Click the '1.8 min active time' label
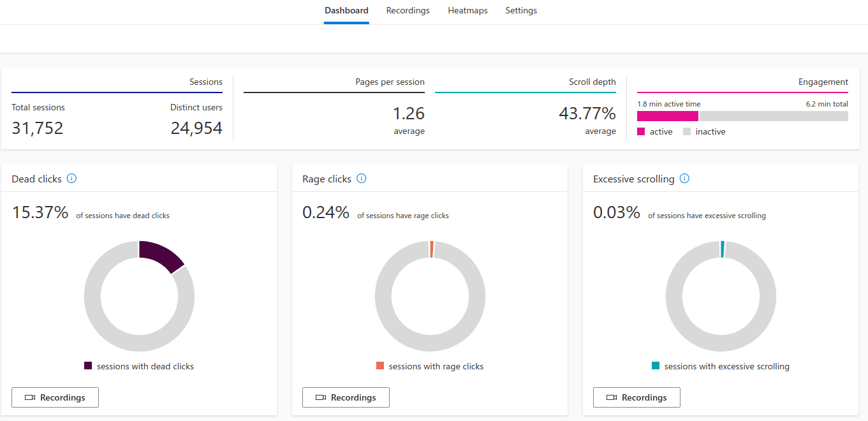The width and height of the screenshot is (868, 421). [x=668, y=104]
